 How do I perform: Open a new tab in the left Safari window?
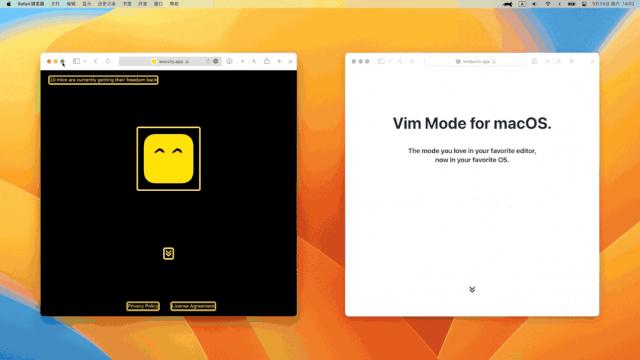[279, 61]
